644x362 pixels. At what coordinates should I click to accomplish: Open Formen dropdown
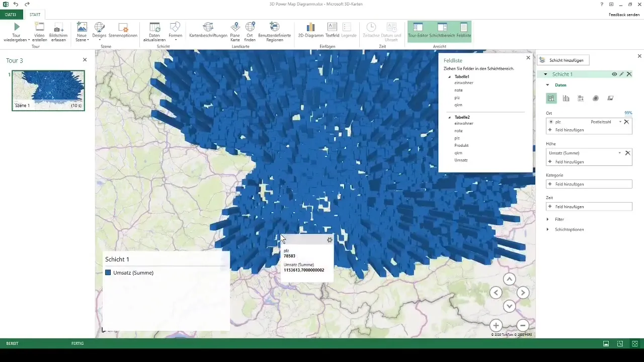tap(176, 32)
